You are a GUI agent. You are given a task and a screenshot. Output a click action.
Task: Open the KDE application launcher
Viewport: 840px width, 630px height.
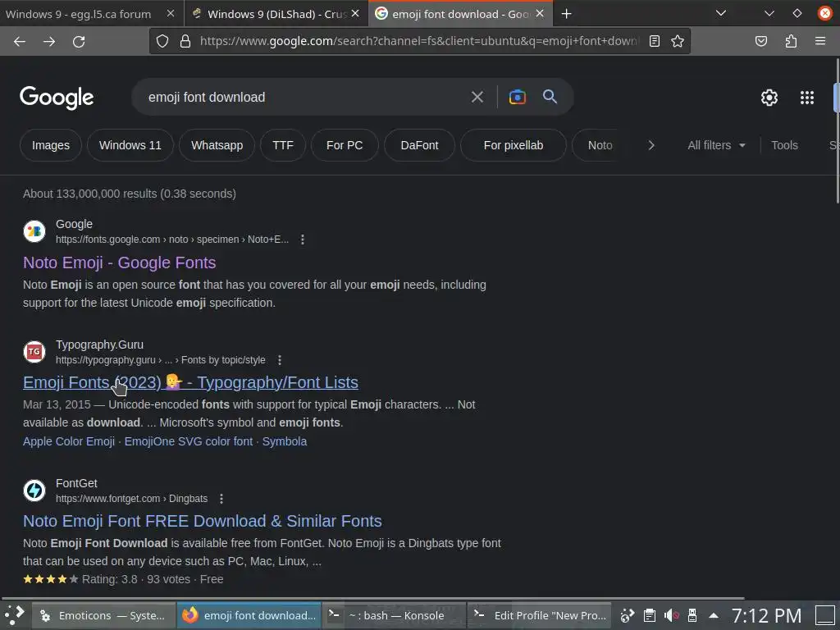pos(15,615)
